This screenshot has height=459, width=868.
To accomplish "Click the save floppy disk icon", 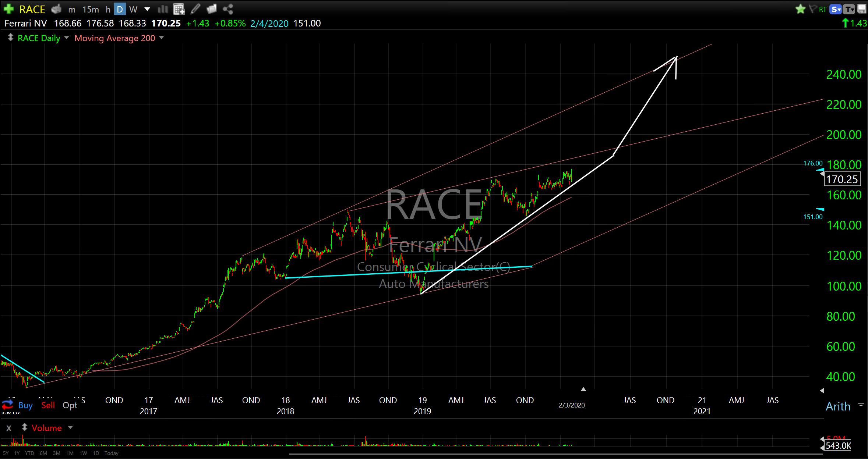I will [862, 9].
